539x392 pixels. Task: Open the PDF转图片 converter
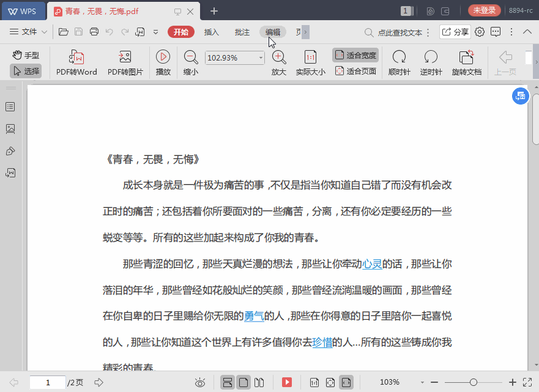click(x=125, y=62)
